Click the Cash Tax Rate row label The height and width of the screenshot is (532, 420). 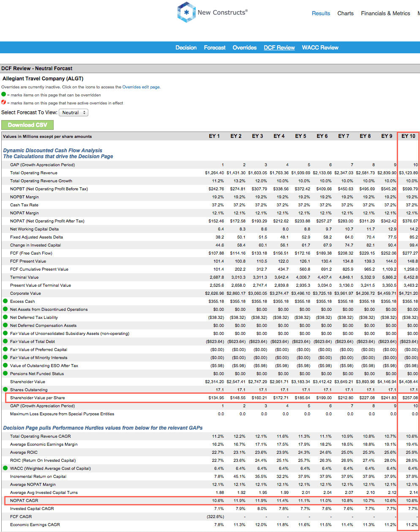[24, 205]
